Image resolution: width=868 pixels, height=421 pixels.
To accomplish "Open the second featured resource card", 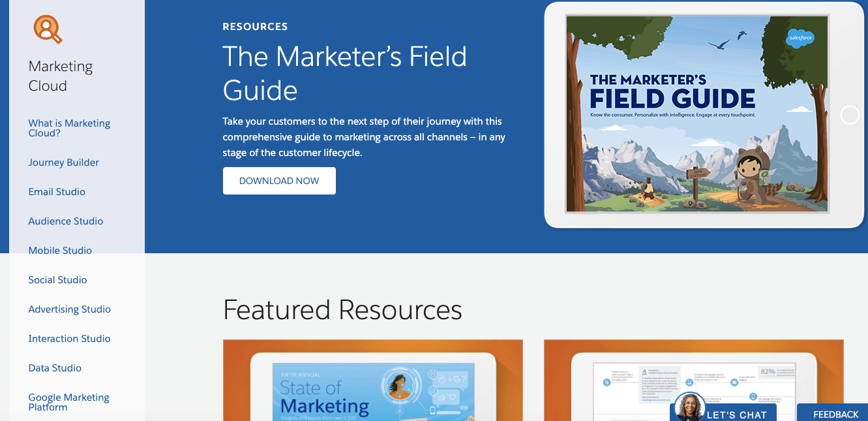I will click(x=694, y=380).
